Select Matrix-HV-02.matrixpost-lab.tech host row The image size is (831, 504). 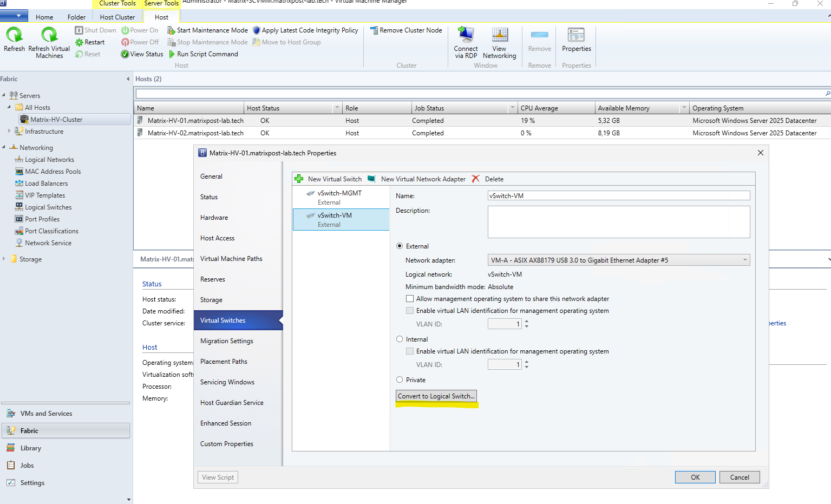pos(482,133)
